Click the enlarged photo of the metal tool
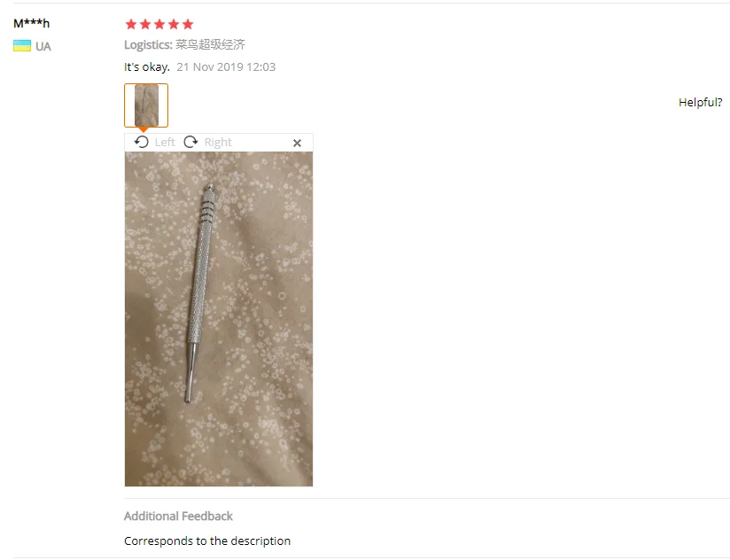The height and width of the screenshot is (560, 730). tap(219, 319)
